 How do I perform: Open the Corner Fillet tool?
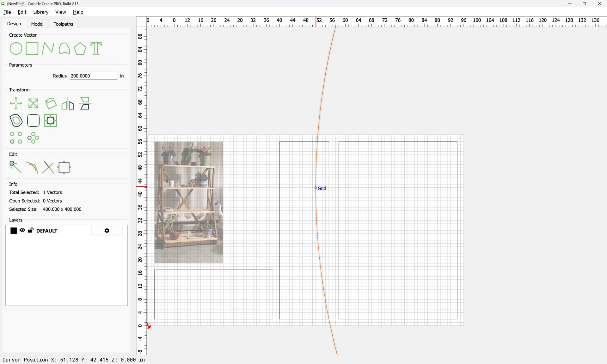pyautogui.click(x=33, y=120)
